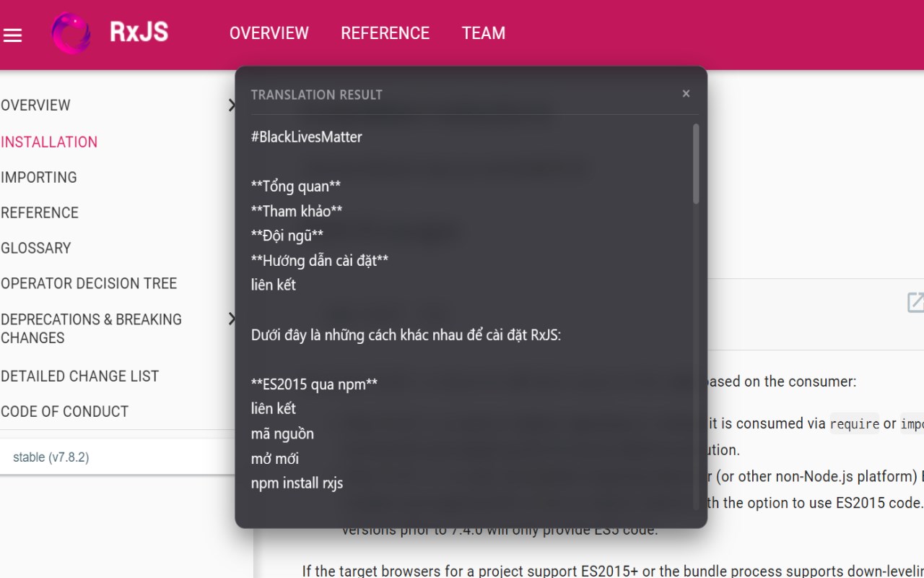The image size is (924, 578).
Task: Click the '**Tham khảo**' translated line
Action: click(297, 210)
